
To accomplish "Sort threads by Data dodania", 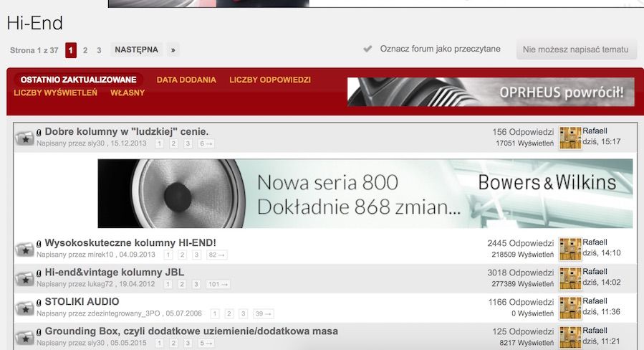I will coord(186,80).
